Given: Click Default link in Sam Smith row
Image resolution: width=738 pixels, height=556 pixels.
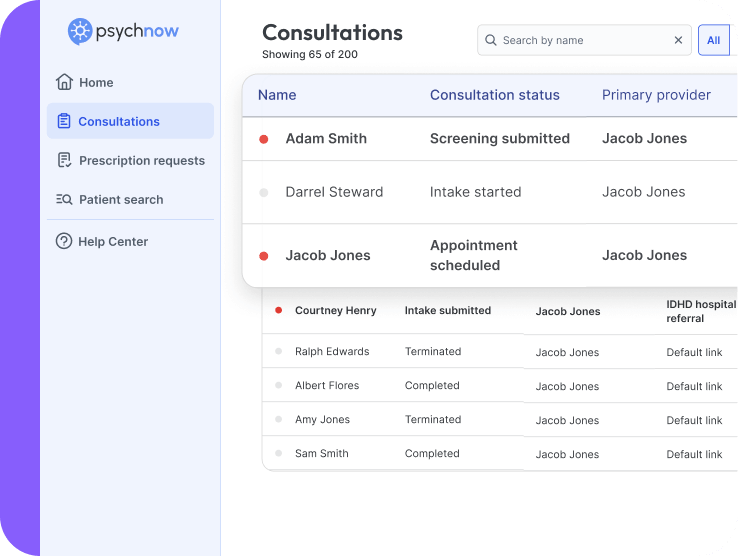Looking at the screenshot, I should tap(694, 454).
